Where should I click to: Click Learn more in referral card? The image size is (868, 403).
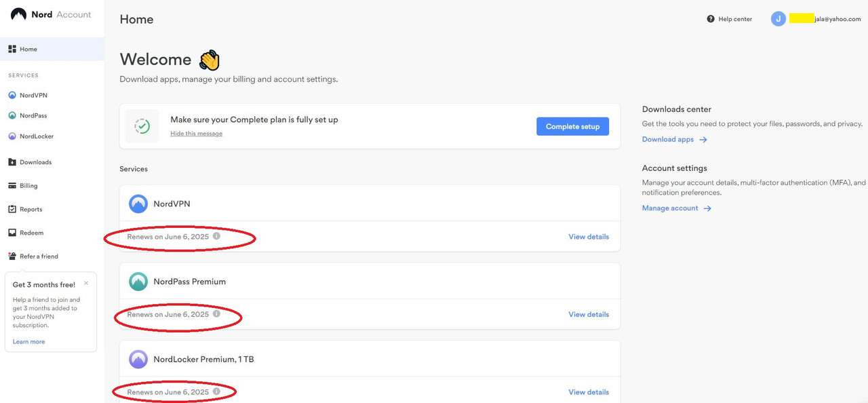(x=28, y=342)
